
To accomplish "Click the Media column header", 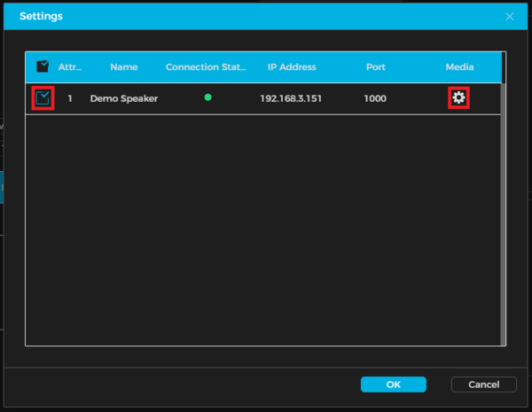I will [459, 66].
